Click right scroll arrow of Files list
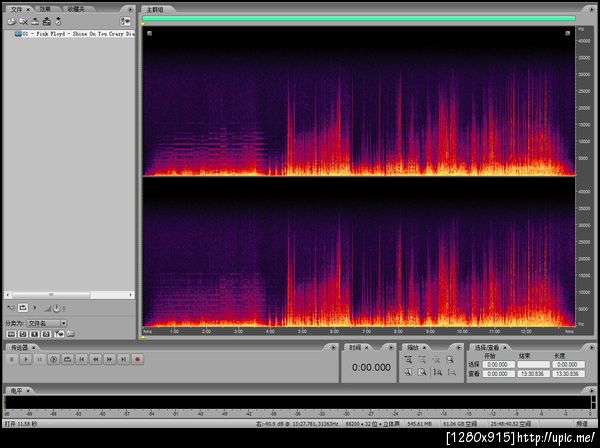 pos(131,295)
